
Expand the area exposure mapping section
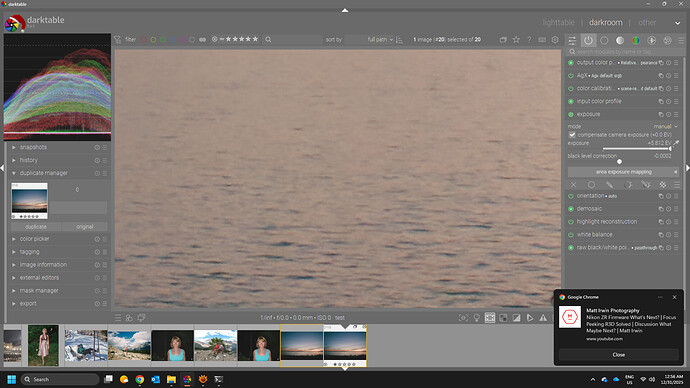624,172
